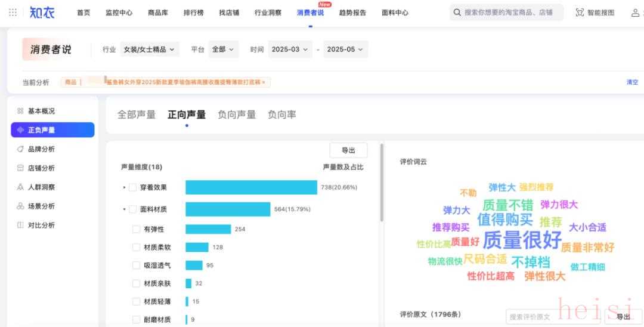This screenshot has height=327, width=644.
Task: Click 导出 above the 声量维度 chart
Action: click(x=348, y=150)
